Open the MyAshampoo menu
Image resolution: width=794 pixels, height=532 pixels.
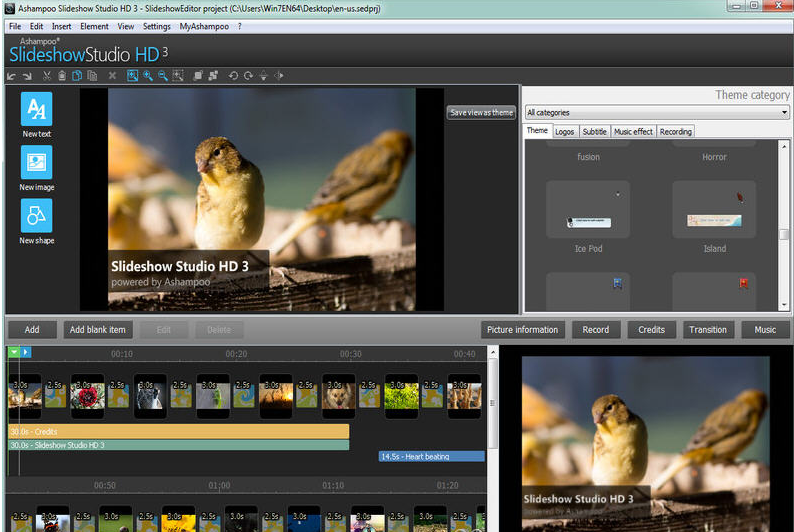point(204,26)
